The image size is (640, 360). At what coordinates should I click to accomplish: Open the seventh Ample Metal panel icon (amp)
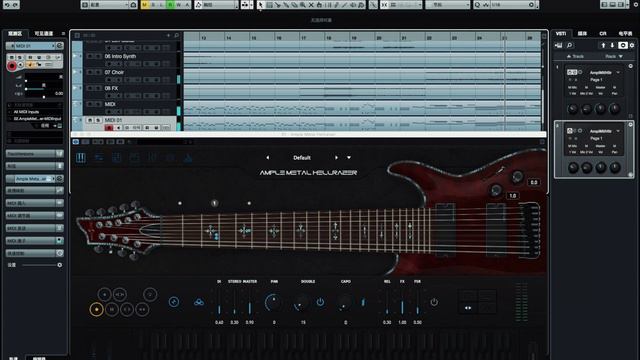(188, 158)
